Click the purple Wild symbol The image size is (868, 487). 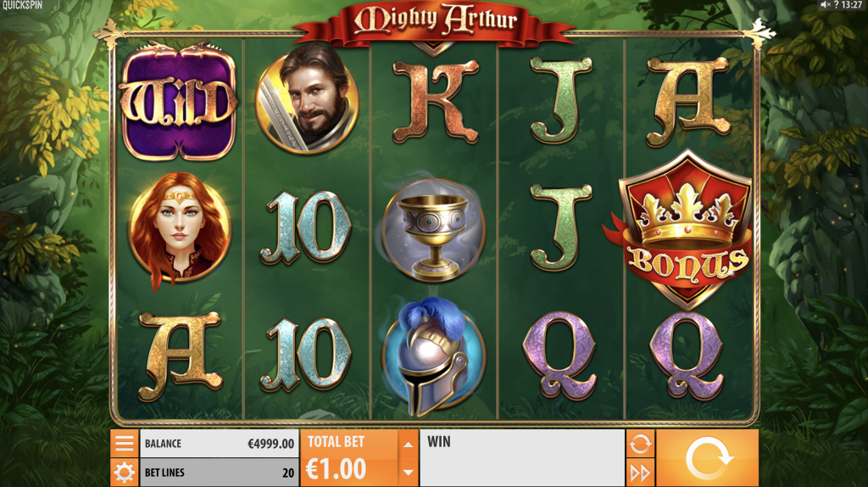[x=178, y=102]
